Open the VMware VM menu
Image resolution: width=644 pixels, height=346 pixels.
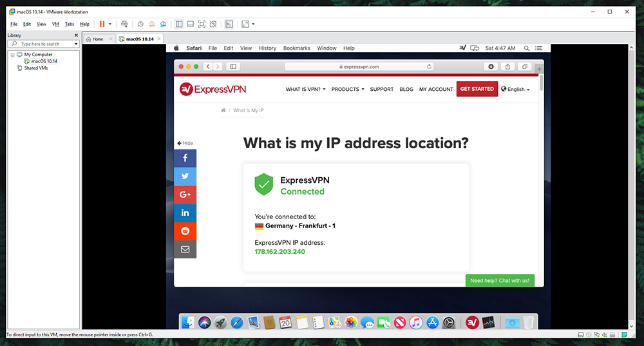55,24
